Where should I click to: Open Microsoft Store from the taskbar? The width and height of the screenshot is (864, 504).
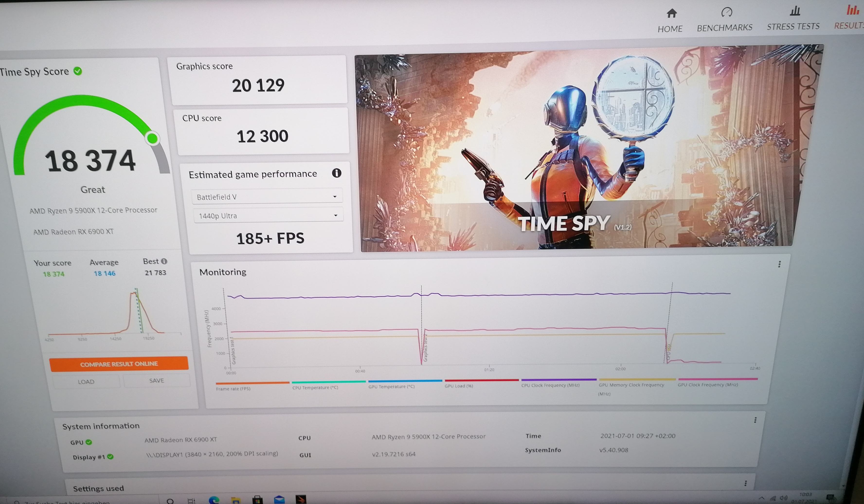(x=258, y=500)
